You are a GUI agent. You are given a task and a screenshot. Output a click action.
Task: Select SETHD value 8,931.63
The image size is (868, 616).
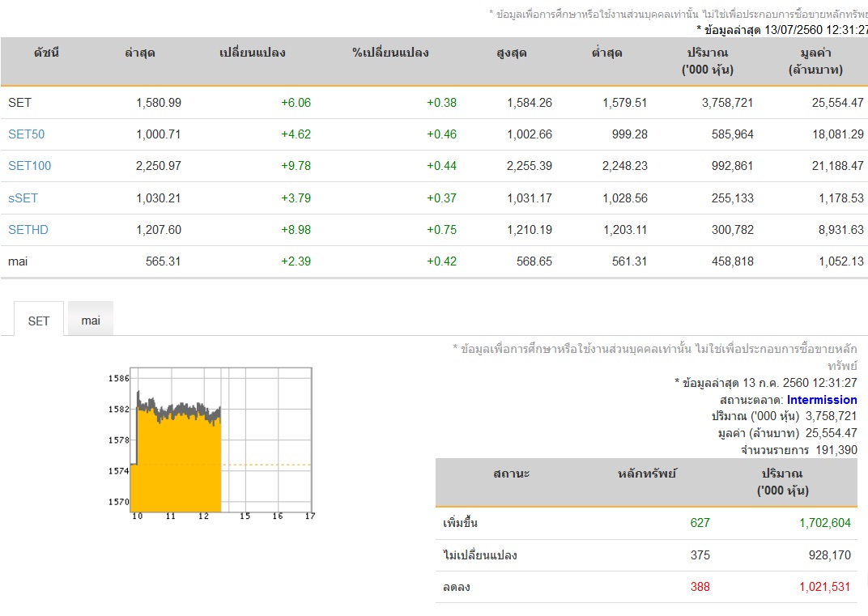click(x=840, y=229)
